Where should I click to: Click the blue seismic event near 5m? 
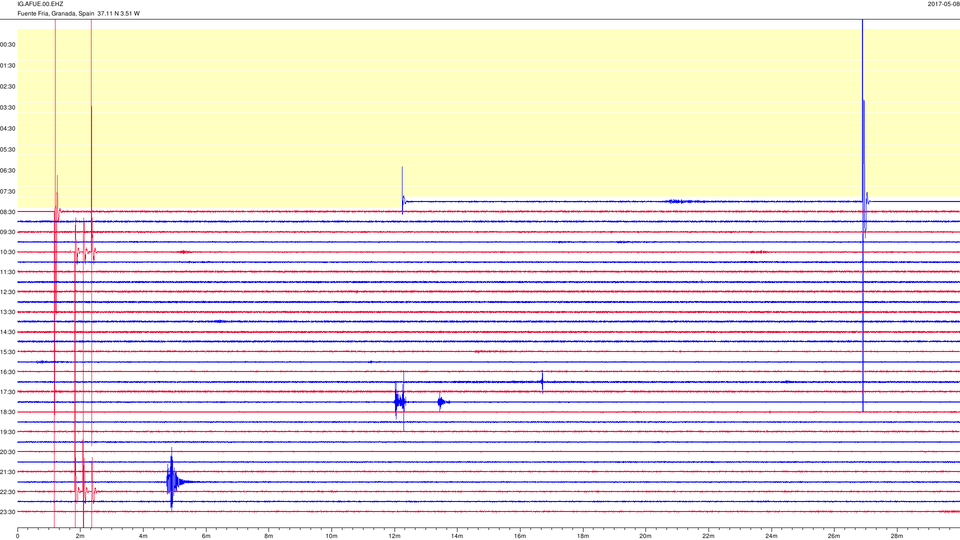click(173, 481)
